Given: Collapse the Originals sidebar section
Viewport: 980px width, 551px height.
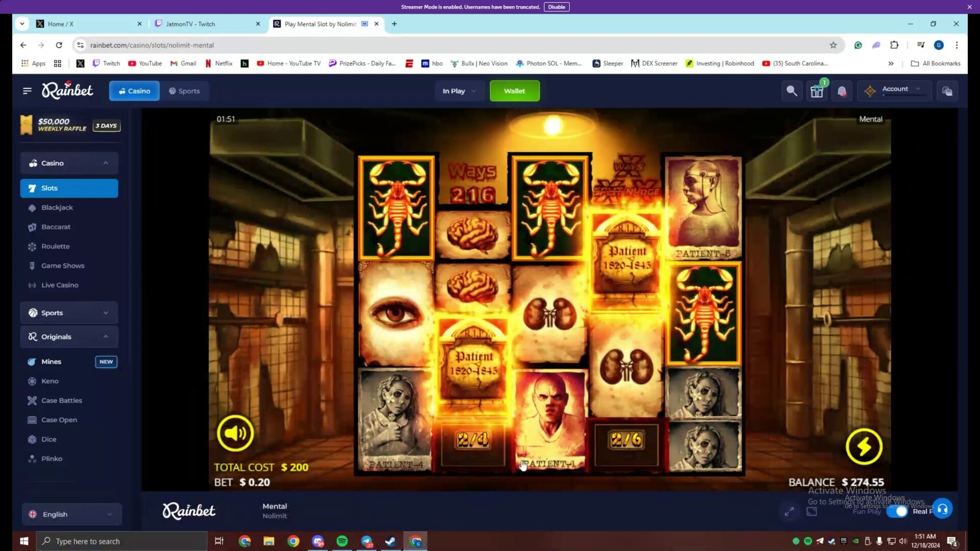Looking at the screenshot, I should point(69,337).
